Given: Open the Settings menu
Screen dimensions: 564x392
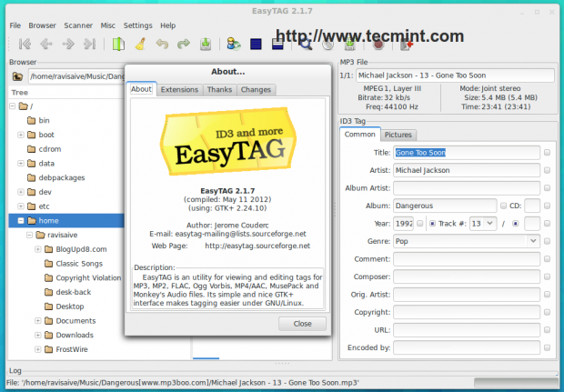Looking at the screenshot, I should pyautogui.click(x=137, y=25).
